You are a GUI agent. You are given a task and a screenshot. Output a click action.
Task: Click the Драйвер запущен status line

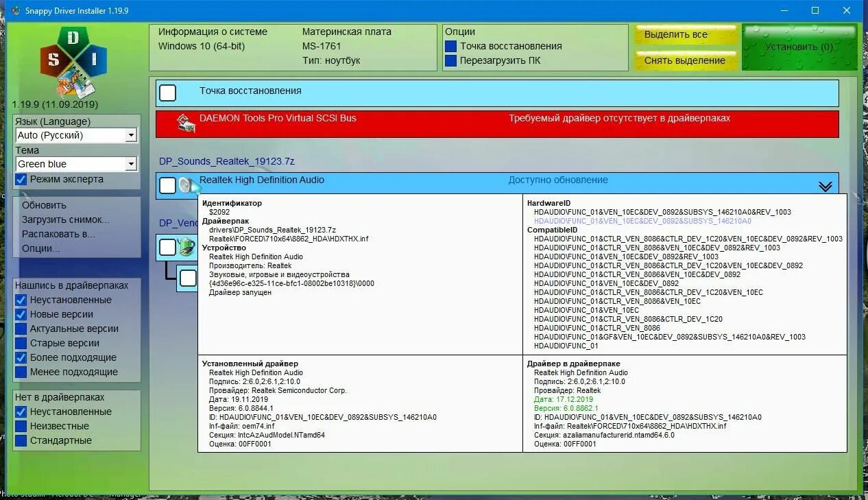(x=240, y=292)
